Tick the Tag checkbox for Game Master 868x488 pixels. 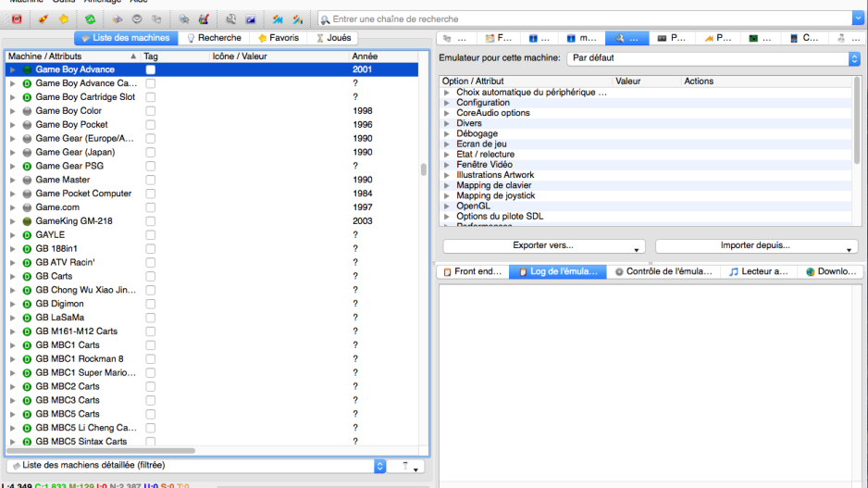(x=150, y=180)
